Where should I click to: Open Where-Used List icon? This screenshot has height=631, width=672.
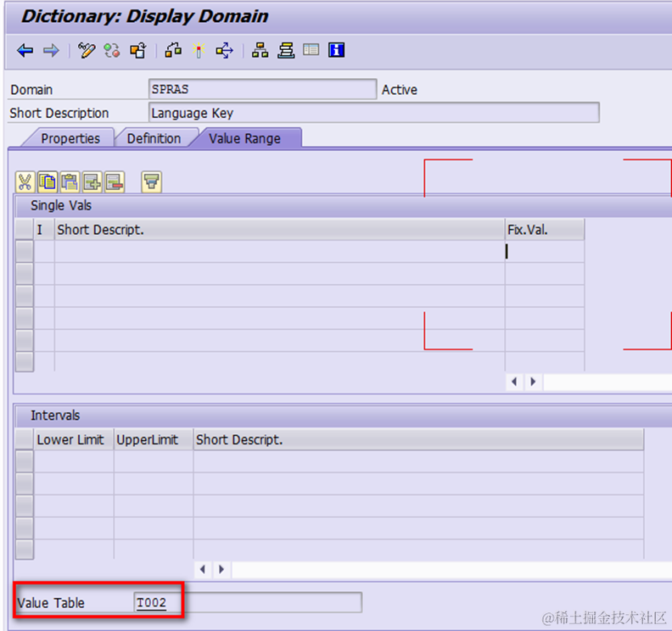pos(224,51)
